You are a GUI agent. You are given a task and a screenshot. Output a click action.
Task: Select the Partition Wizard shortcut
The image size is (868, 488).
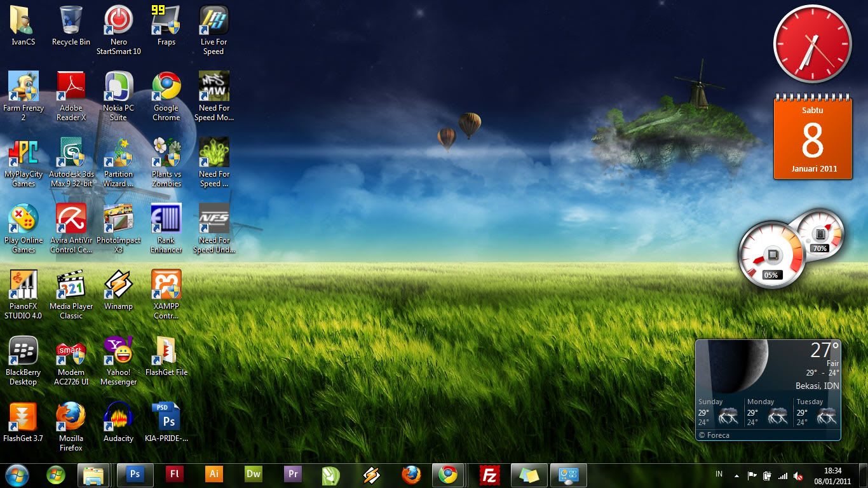point(119,162)
